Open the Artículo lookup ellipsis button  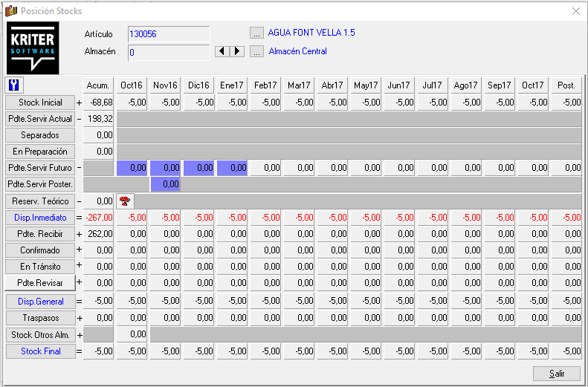click(x=256, y=33)
